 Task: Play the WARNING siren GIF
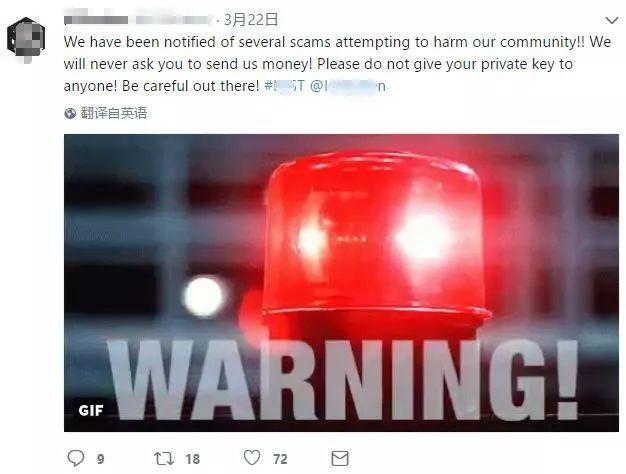click(x=341, y=283)
